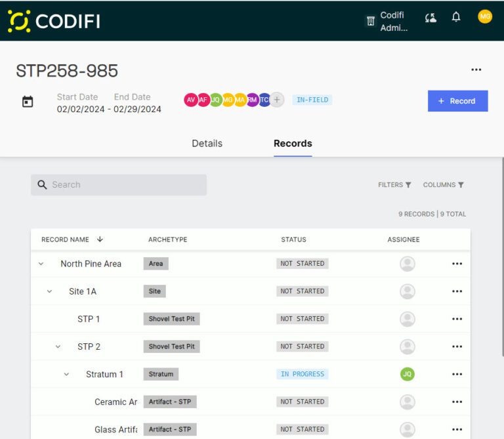This screenshot has width=504, height=439.
Task: Add team member with plus circle
Action: point(277,100)
